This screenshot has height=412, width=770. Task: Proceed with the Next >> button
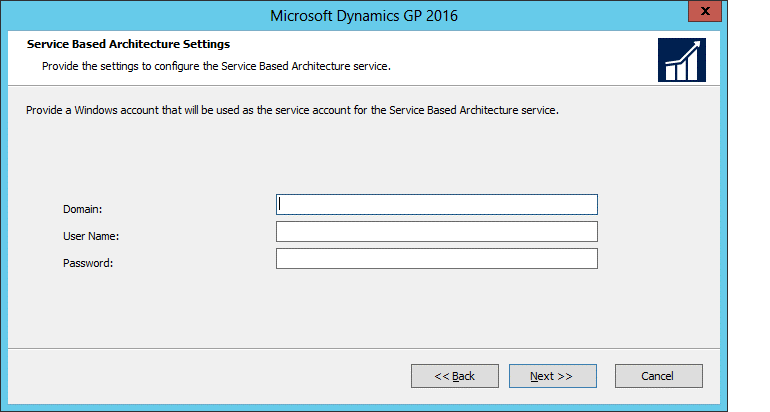552,376
